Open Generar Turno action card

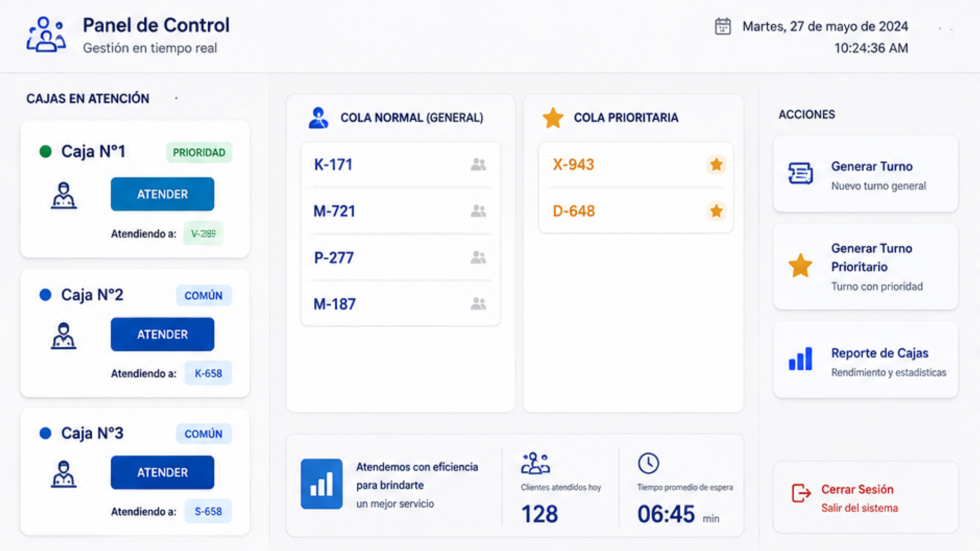[x=866, y=173]
